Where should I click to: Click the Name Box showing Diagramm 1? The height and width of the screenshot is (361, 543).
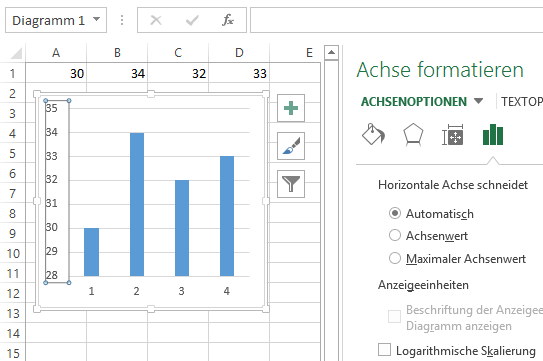pyautogui.click(x=48, y=20)
